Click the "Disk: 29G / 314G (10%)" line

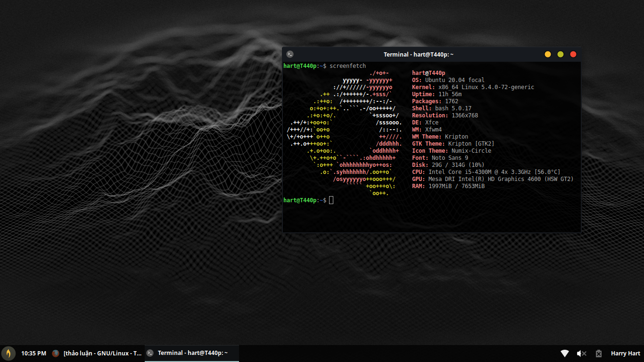448,165
